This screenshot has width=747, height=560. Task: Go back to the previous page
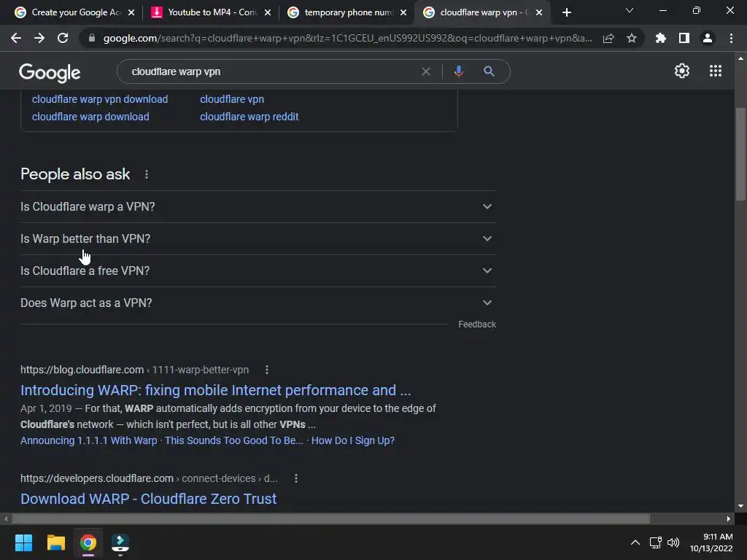pyautogui.click(x=16, y=38)
